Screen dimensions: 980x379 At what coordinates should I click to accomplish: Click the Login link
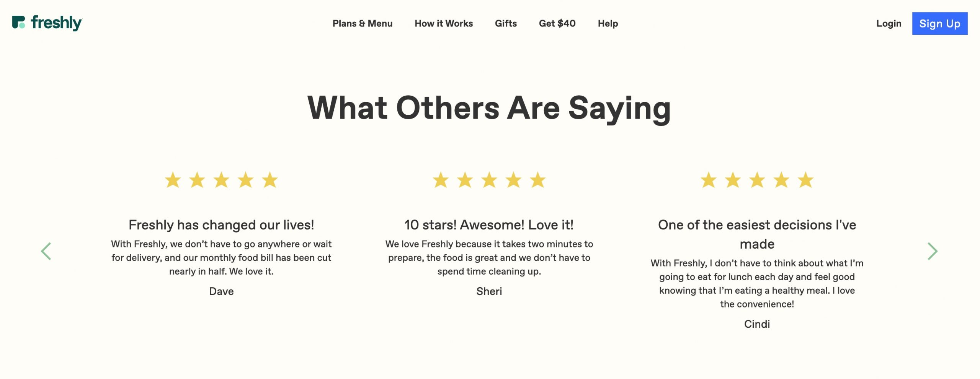pos(889,23)
